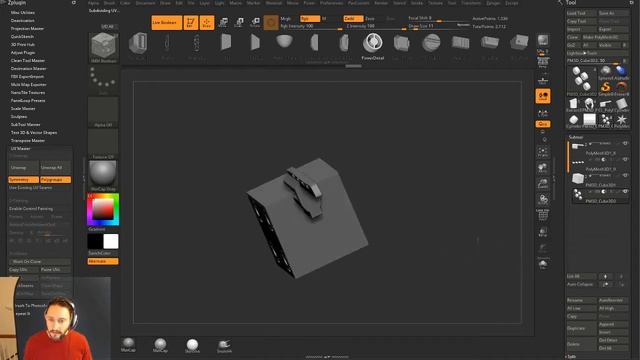Adjust the Focal Shift slider

point(438,18)
